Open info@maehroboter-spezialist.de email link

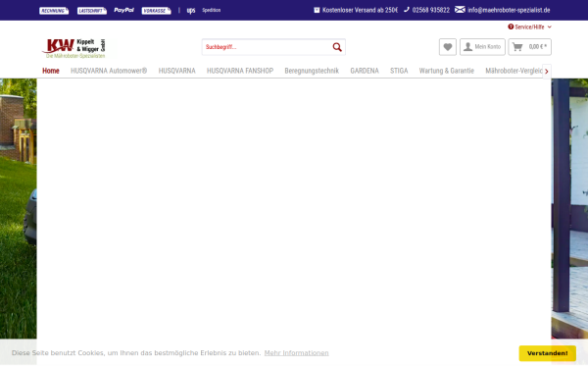[509, 10]
